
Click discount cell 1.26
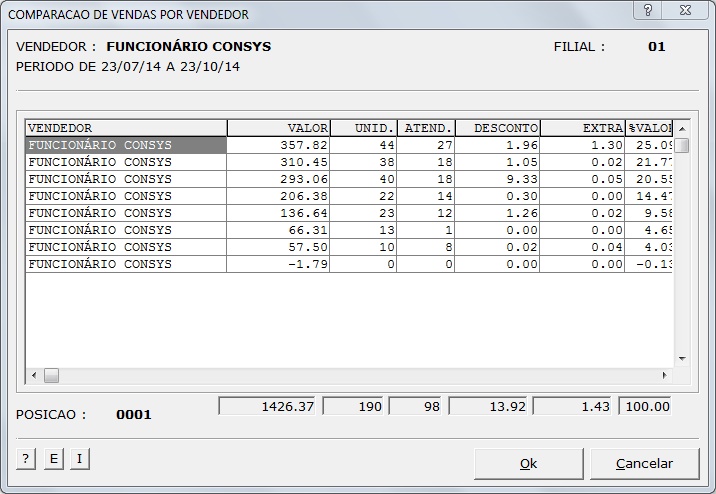point(497,213)
